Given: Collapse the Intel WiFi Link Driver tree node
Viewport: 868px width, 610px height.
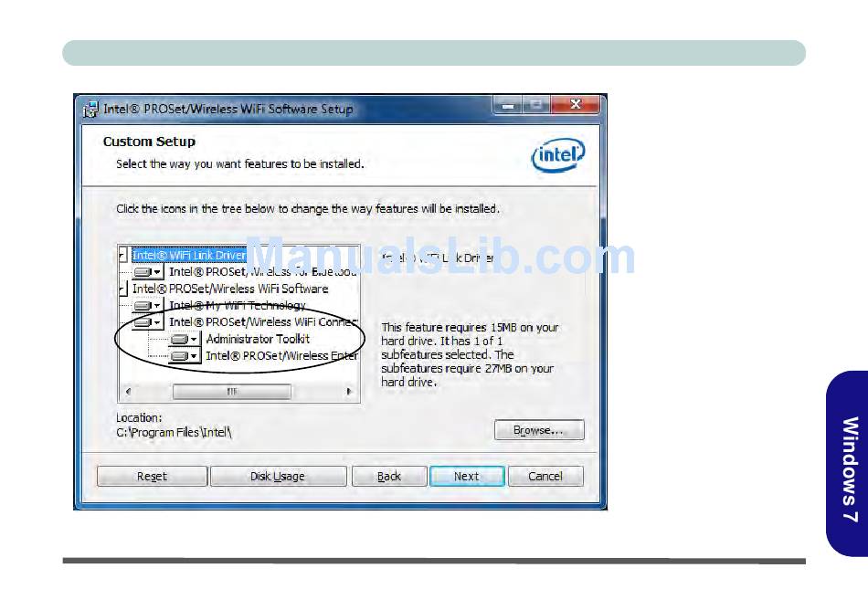Looking at the screenshot, I should pos(122,256).
